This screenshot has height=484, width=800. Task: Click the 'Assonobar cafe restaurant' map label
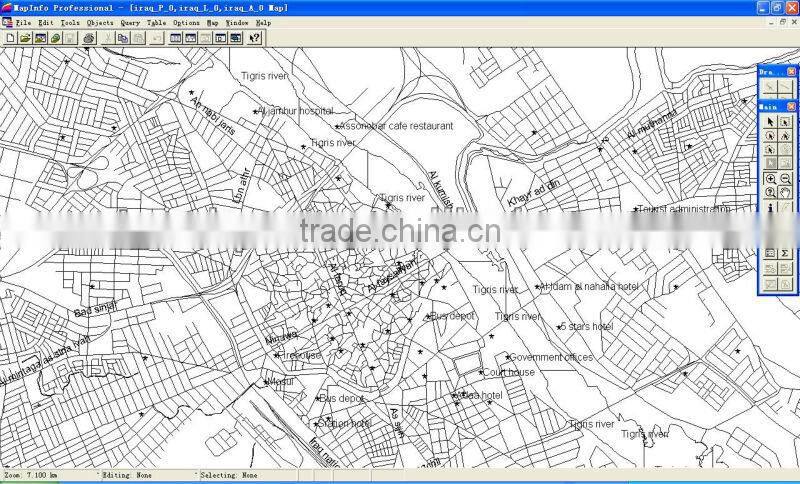click(396, 125)
